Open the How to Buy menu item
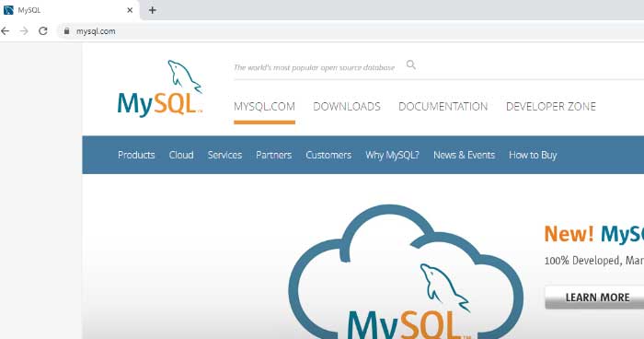This screenshot has width=644, height=339. (533, 155)
